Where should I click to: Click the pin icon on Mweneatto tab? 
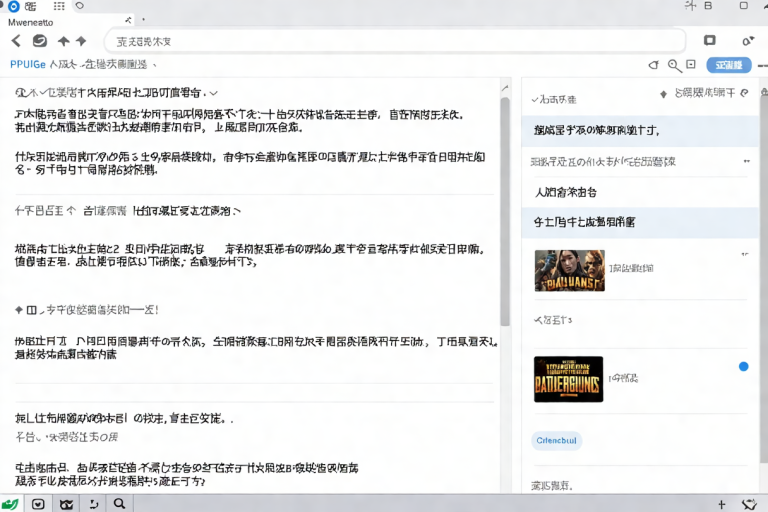click(x=128, y=20)
